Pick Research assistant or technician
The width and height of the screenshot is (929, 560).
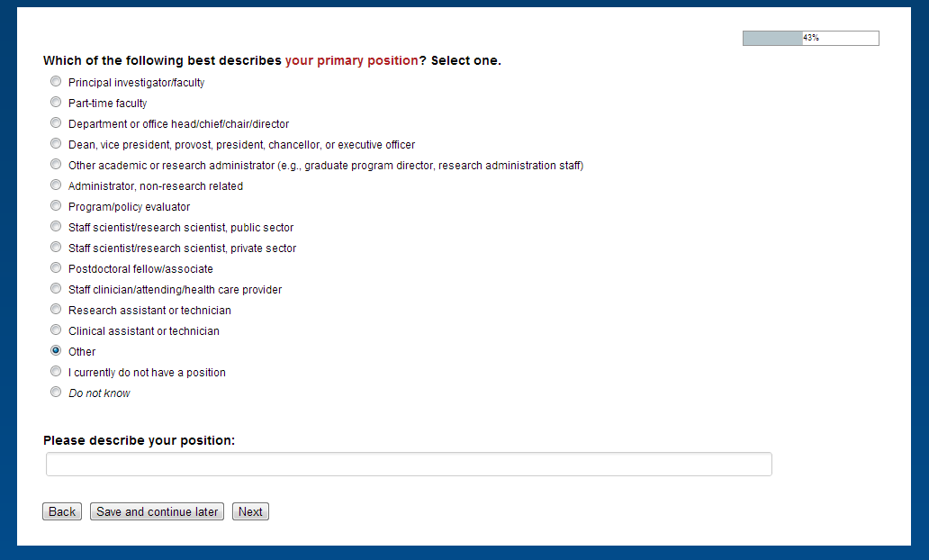(x=56, y=310)
